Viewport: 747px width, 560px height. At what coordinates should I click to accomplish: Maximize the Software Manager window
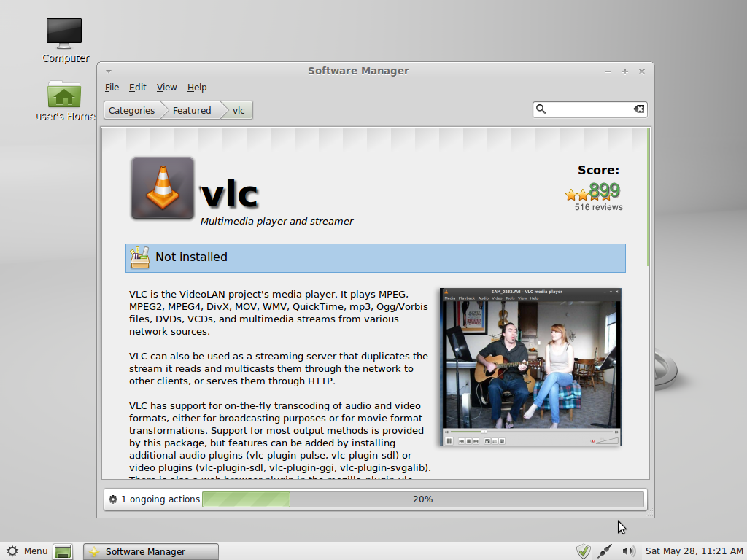click(625, 71)
